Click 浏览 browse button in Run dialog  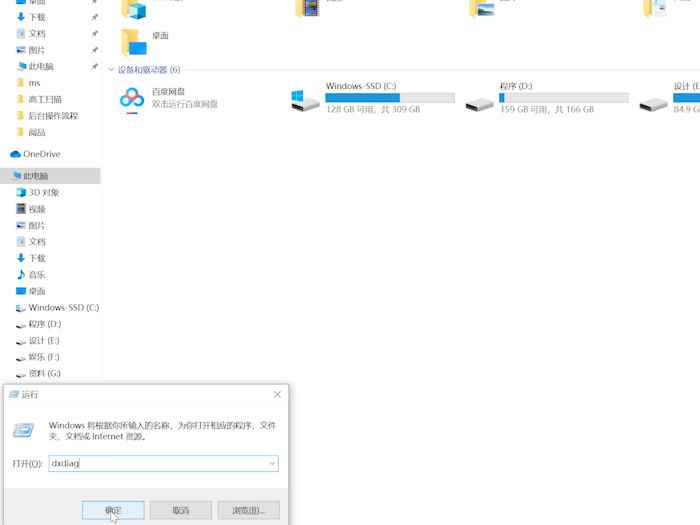(x=248, y=510)
